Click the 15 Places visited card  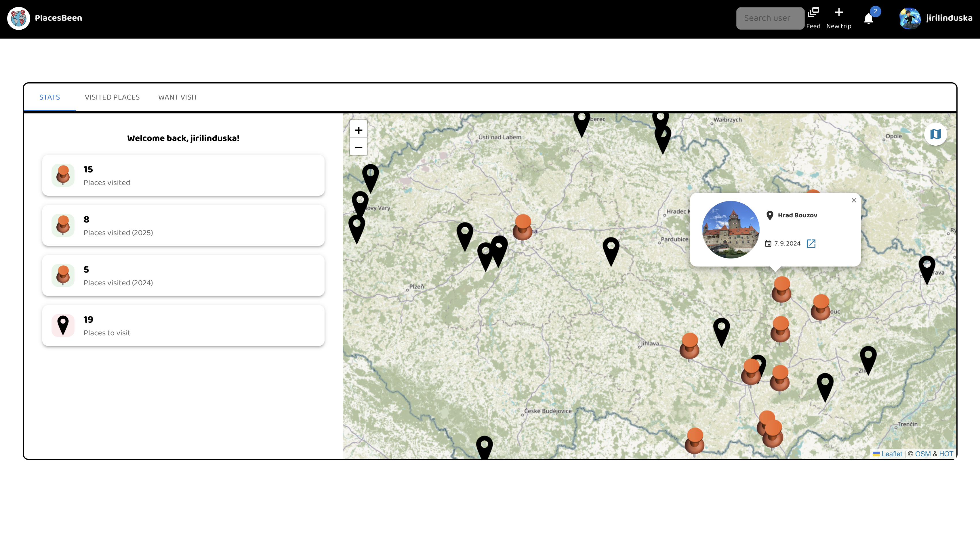click(183, 176)
